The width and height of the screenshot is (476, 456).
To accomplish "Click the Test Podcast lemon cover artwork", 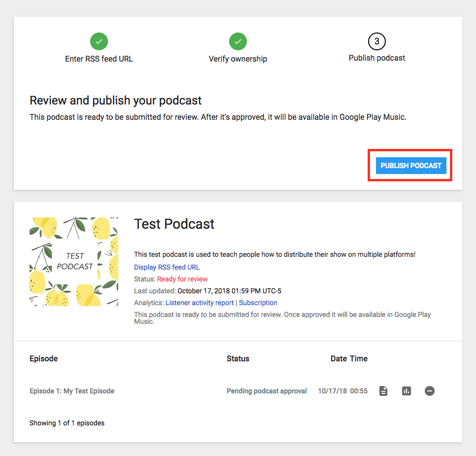I will (x=74, y=262).
